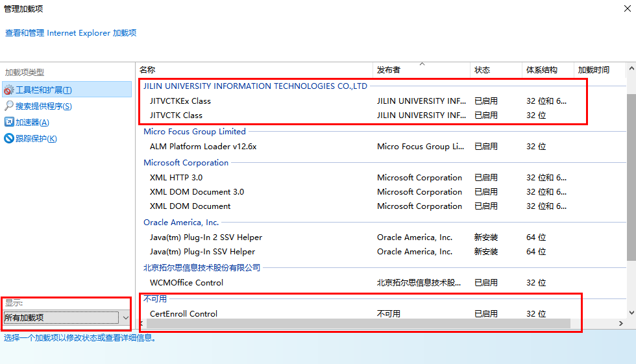Click the horizontal scrollbar right arrow
Image resolution: width=636 pixels, height=364 pixels.
[620, 323]
